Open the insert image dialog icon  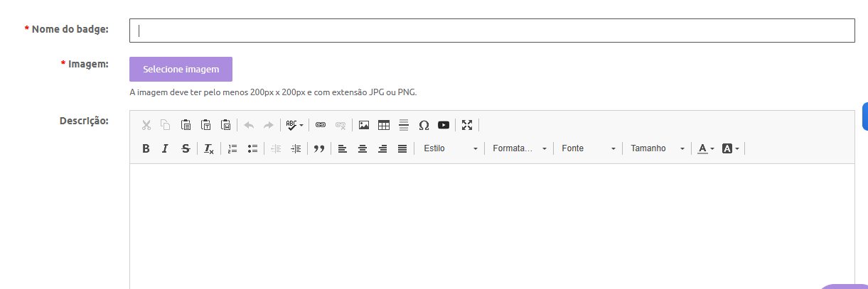(x=364, y=125)
